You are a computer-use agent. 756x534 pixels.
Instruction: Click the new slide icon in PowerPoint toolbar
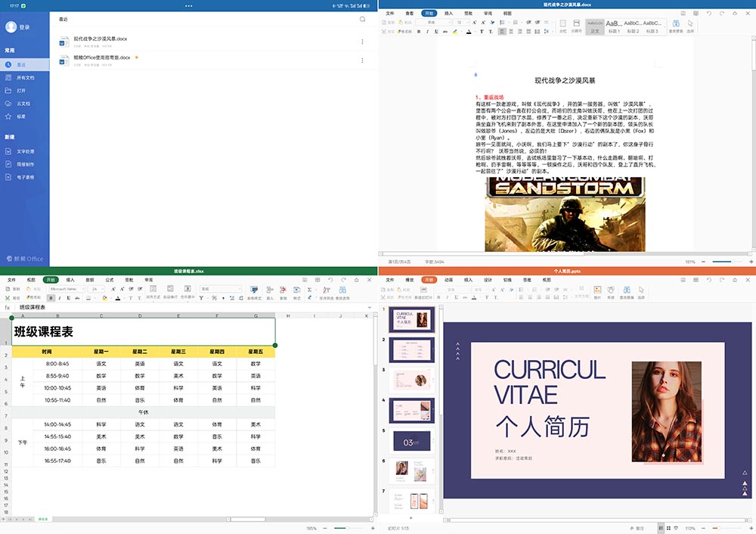coord(423,290)
